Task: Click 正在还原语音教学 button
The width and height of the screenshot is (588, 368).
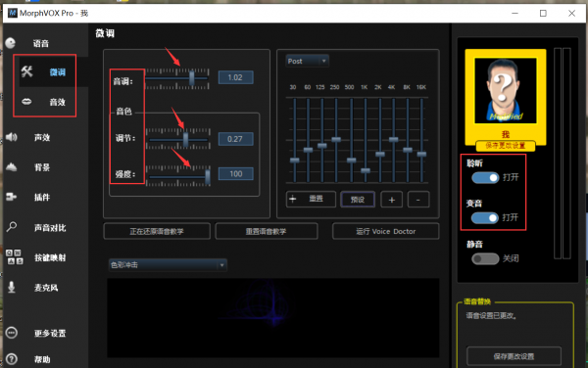Action: 157,231
